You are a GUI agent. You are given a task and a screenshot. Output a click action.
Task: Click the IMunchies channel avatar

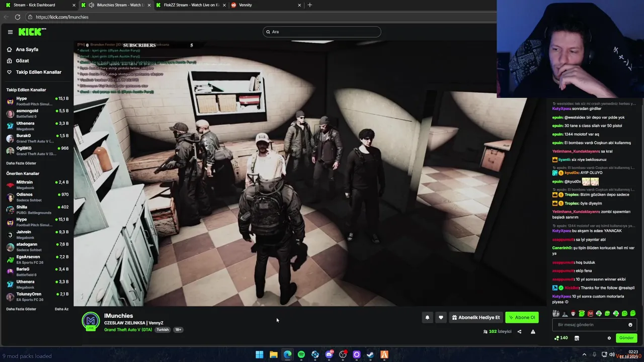pos(91,321)
